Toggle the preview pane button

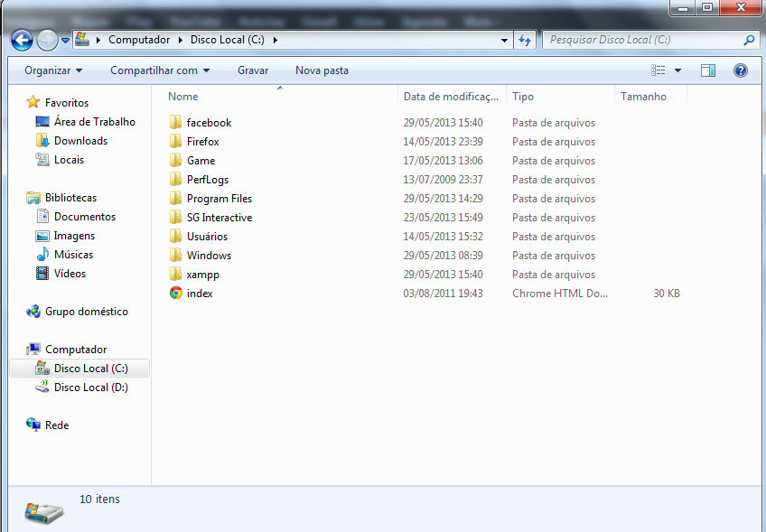pyautogui.click(x=708, y=70)
